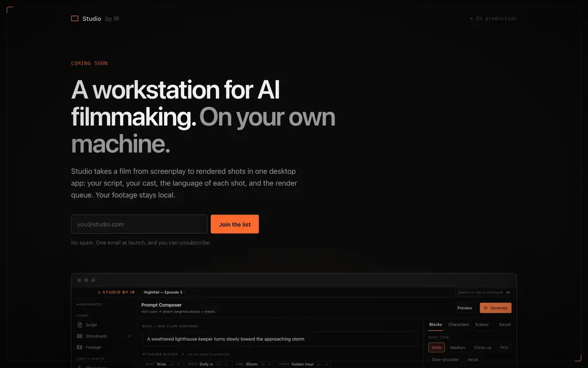Viewport: 588px width, 368px height.
Task: Select the Over-shoulder shot type chip
Action: 445,359
